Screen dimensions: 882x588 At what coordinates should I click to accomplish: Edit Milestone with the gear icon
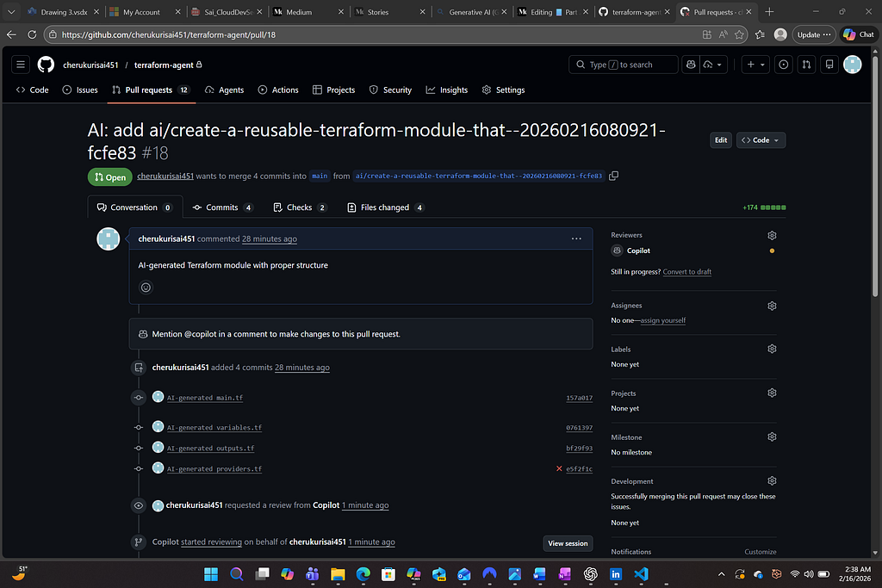coord(773,436)
